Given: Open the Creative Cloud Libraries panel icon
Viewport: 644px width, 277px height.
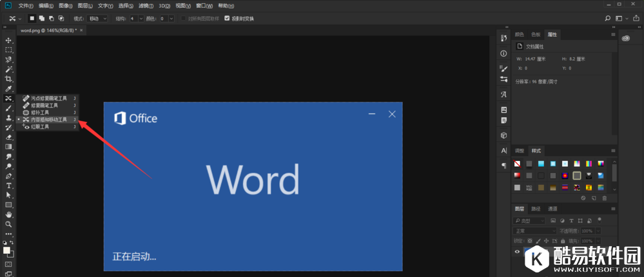Looking at the screenshot, I should pyautogui.click(x=625, y=38).
